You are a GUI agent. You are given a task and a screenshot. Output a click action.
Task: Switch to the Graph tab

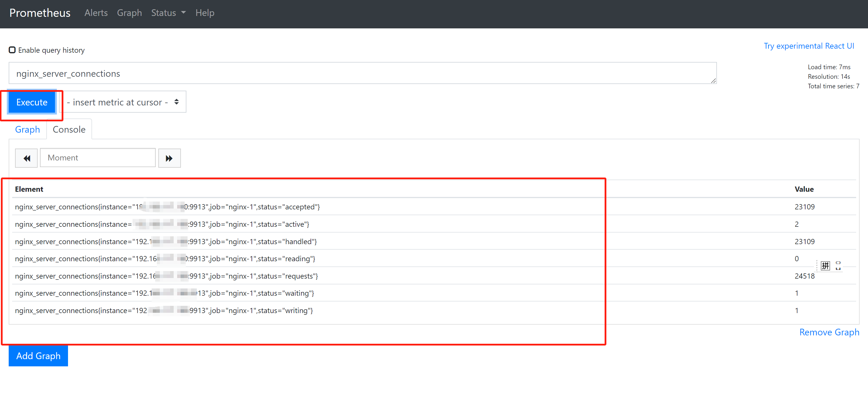(x=27, y=129)
